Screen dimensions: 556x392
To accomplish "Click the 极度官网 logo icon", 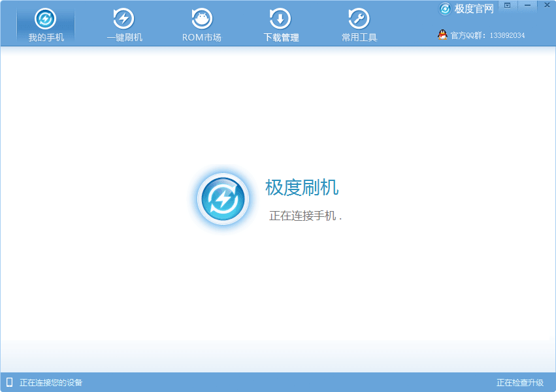I will pos(445,9).
